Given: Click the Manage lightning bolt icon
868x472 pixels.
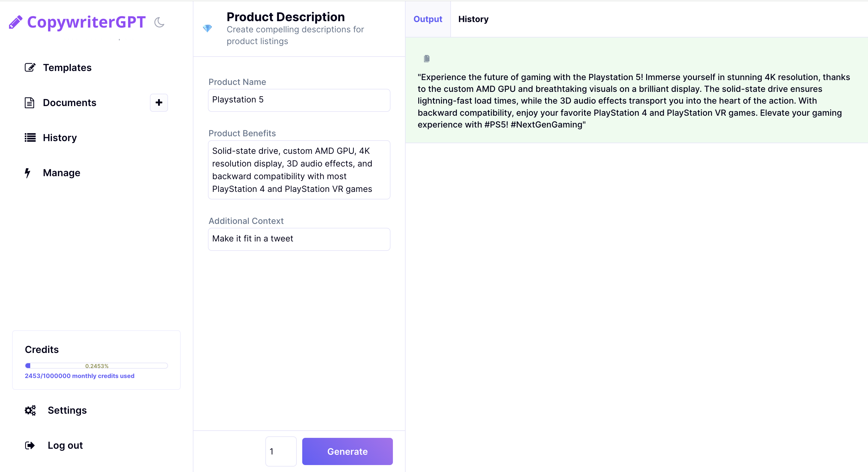Looking at the screenshot, I should coord(28,173).
